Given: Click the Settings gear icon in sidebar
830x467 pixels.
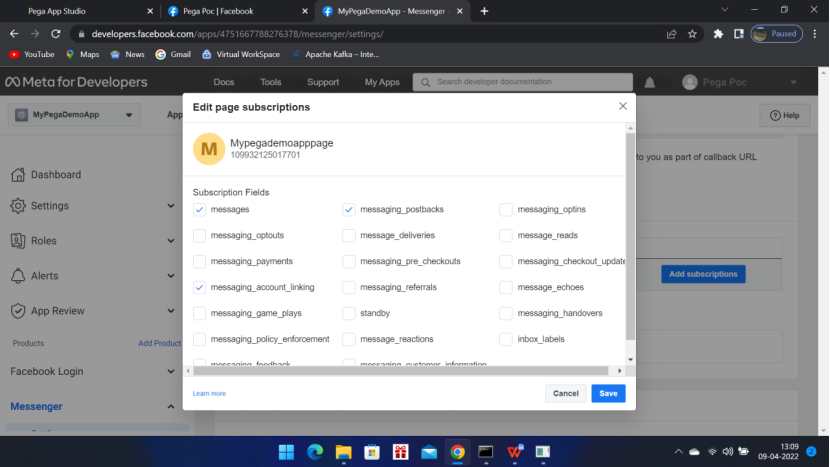Looking at the screenshot, I should click(18, 205).
